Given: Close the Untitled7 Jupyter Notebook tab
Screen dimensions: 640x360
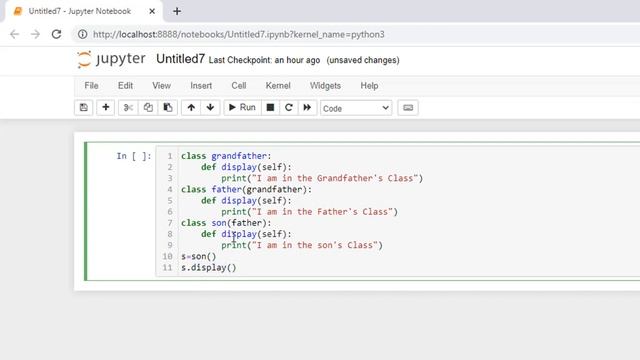Looking at the screenshot, I should [152, 11].
